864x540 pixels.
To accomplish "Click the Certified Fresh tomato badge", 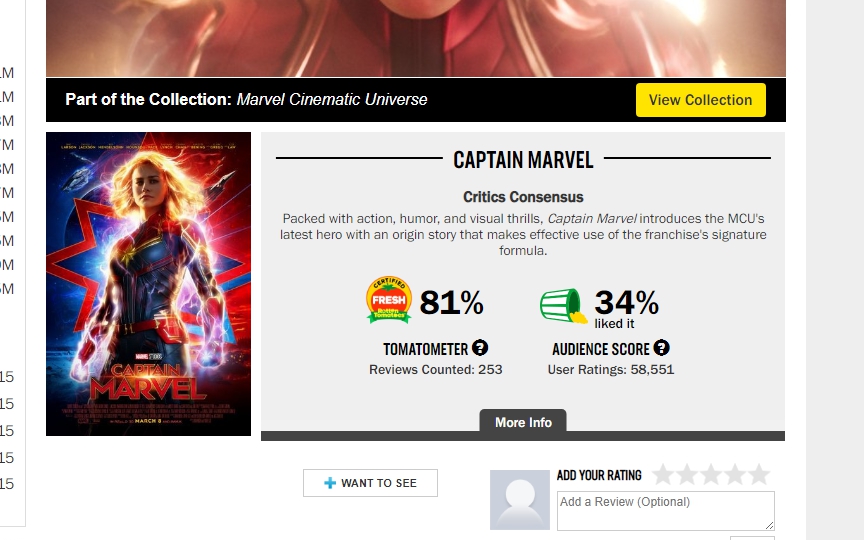I will (x=389, y=300).
